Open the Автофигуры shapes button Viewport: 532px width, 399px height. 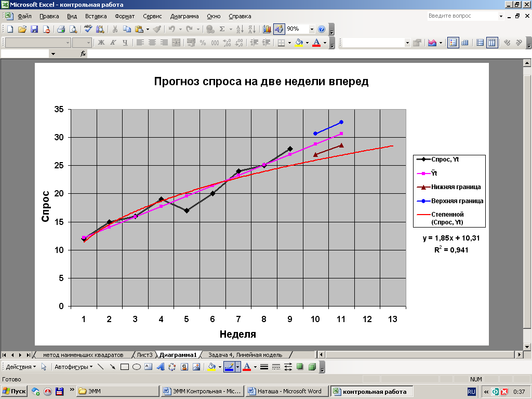(74, 367)
